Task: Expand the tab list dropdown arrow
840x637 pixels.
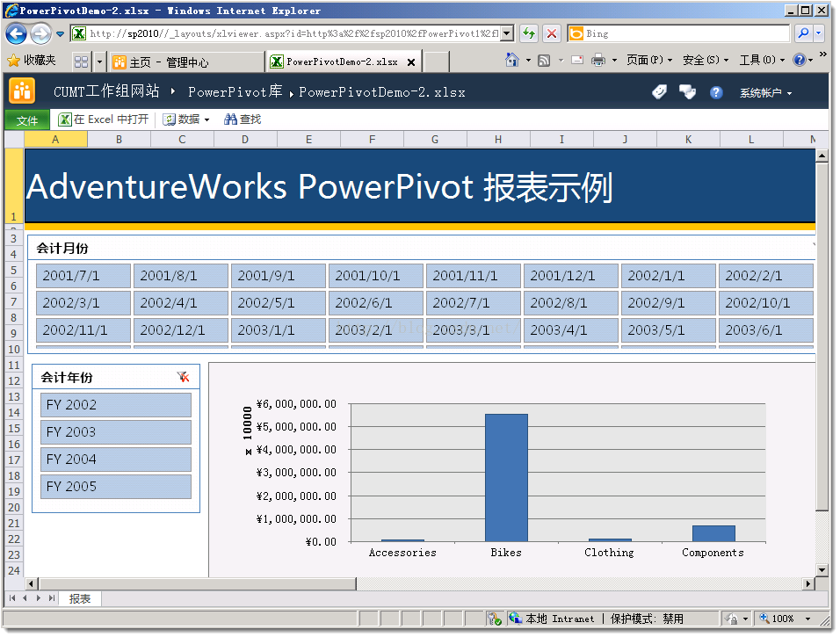Action: 99,62
